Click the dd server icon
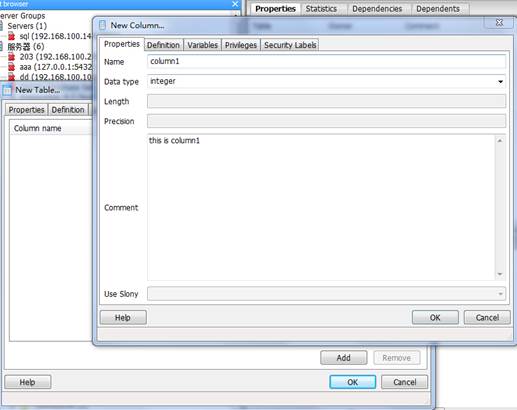Screen dimensions: 517x410 coord(12,77)
